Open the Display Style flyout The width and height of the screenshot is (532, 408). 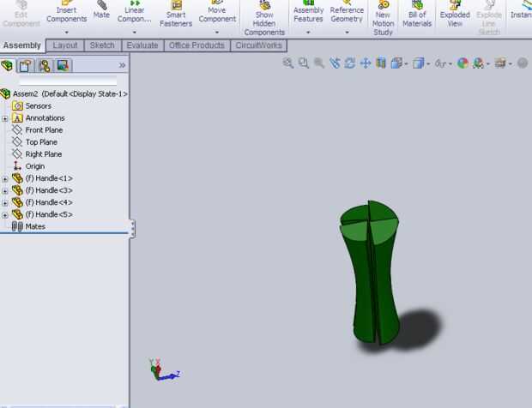[421, 63]
